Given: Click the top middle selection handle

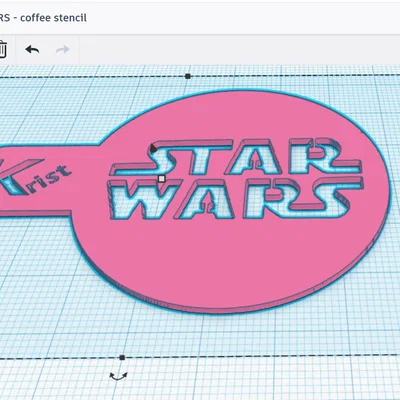Looking at the screenshot, I should point(188,76).
